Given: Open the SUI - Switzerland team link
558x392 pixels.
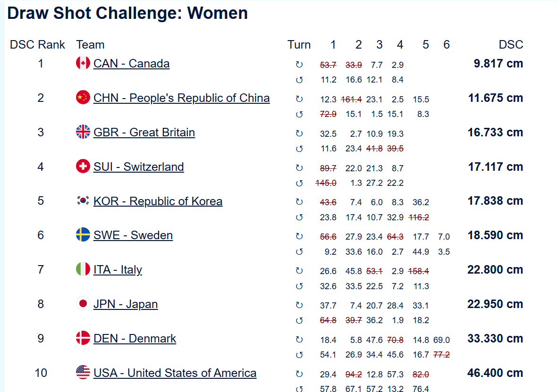Looking at the screenshot, I should point(138,167).
